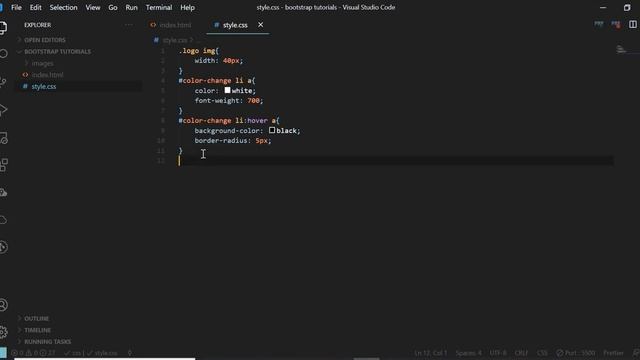The image size is (640, 360).
Task: Collapse the BOOTSTRAP TUTORIALS folder section
Action: click(x=57, y=52)
